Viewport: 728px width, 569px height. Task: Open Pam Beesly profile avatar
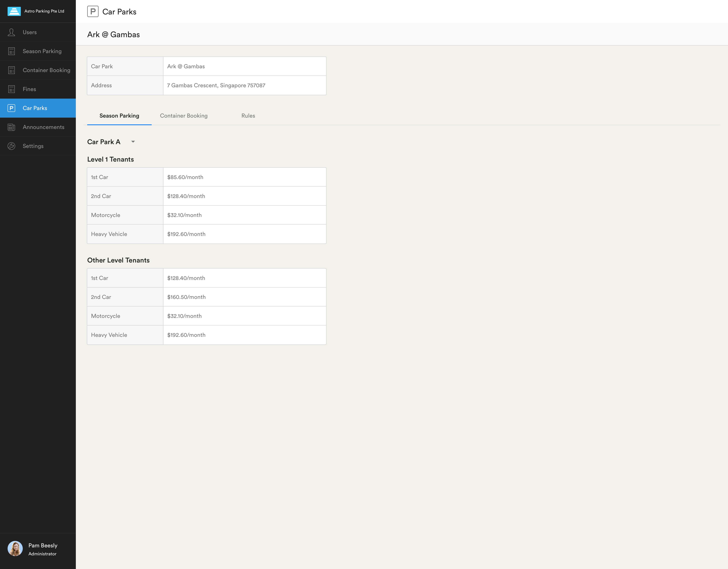(x=15, y=549)
